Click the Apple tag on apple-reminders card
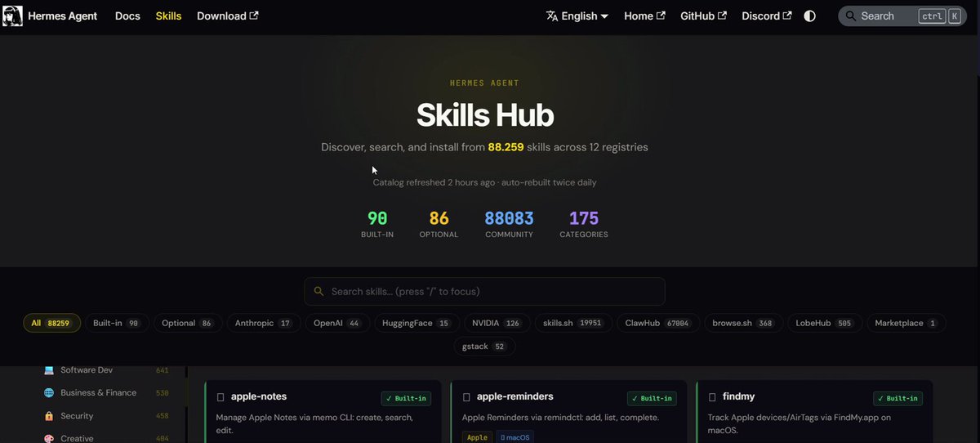Image resolution: width=980 pixels, height=443 pixels. (477, 437)
